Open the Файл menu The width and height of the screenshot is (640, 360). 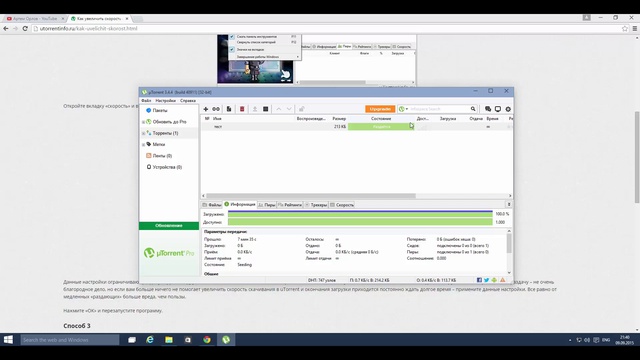(146, 100)
